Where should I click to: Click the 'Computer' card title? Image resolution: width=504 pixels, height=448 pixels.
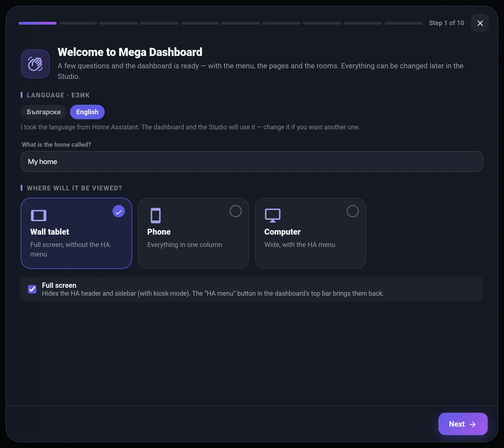pyautogui.click(x=282, y=232)
